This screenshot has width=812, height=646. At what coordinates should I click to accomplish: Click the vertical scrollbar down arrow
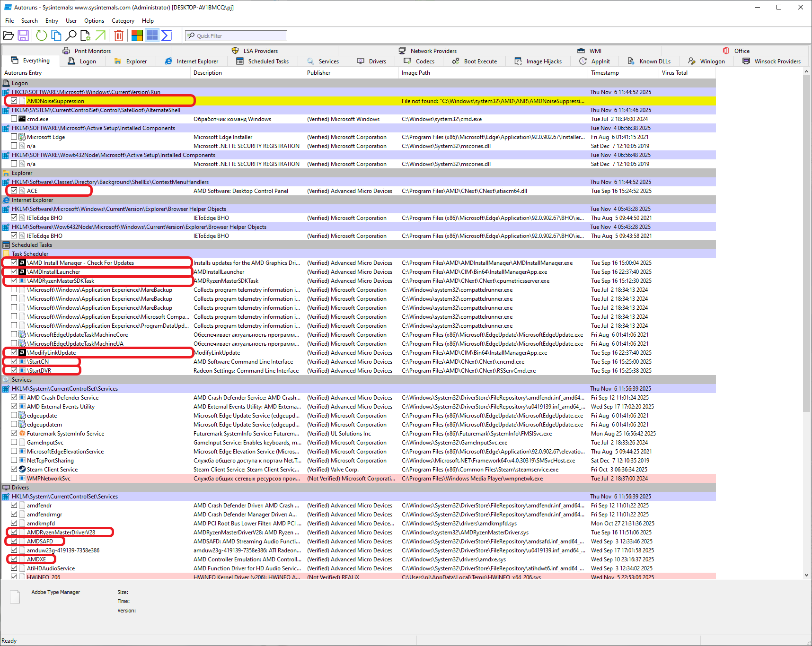[807, 575]
